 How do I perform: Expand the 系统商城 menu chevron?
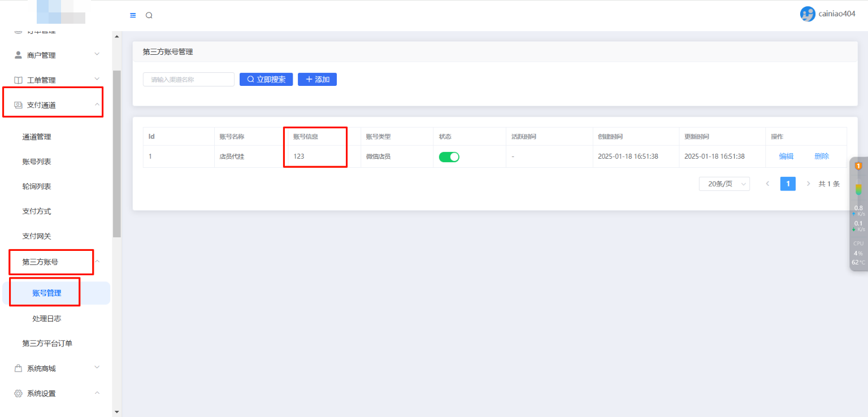(97, 368)
